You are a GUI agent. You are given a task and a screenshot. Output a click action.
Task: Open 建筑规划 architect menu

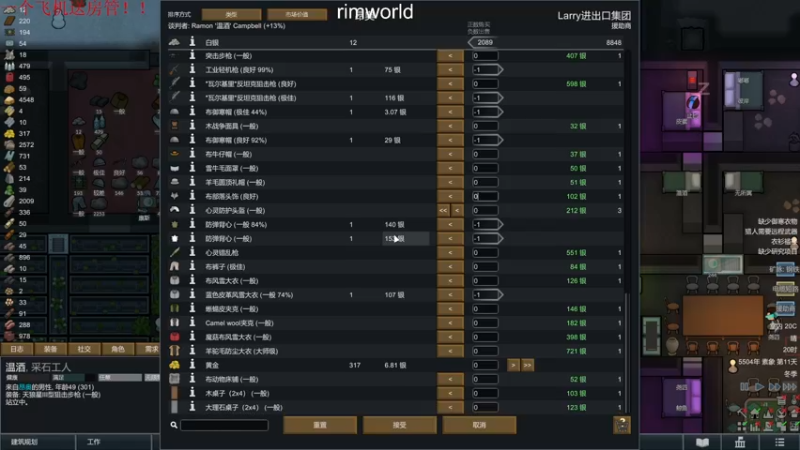[38, 442]
